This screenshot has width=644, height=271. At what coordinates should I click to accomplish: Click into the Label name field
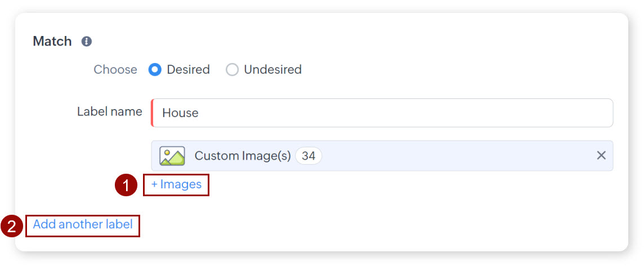[383, 113]
